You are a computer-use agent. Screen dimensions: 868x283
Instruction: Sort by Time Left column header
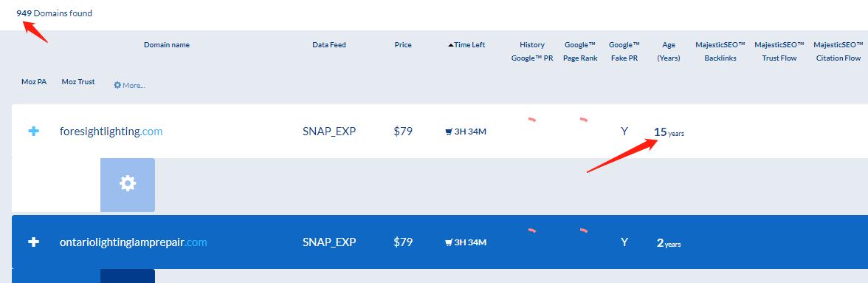pos(466,45)
